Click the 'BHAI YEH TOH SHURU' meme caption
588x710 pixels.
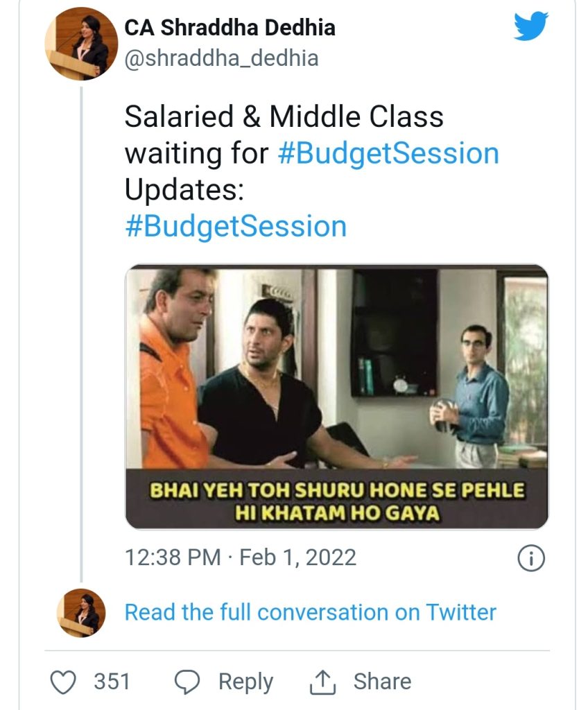coord(337,502)
